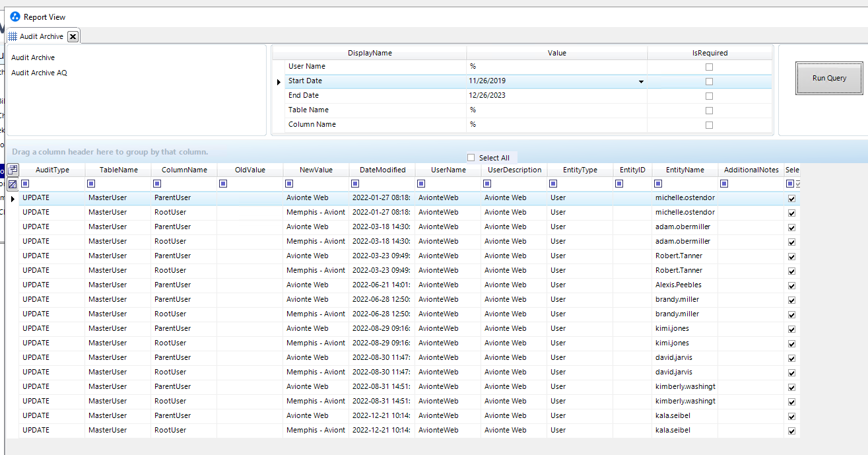Click the field chooser icon in grid corner
The image size is (868, 455).
[13, 170]
